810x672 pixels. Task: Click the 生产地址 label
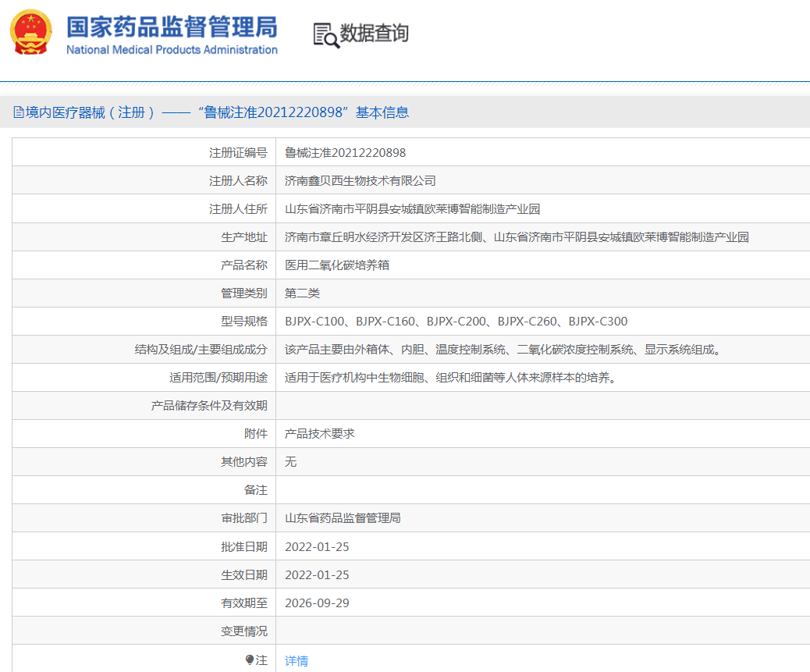[243, 237]
